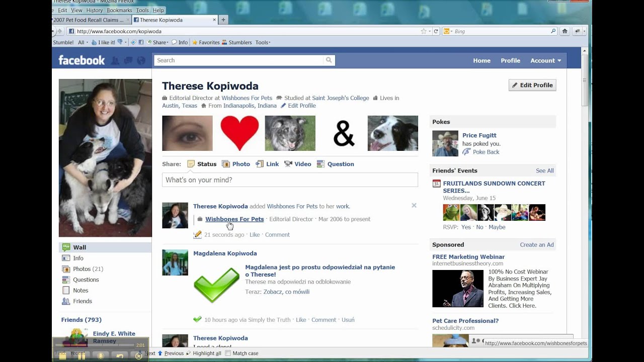Open the Account dropdown menu
Viewport: 644px width, 362px height.
(x=546, y=60)
